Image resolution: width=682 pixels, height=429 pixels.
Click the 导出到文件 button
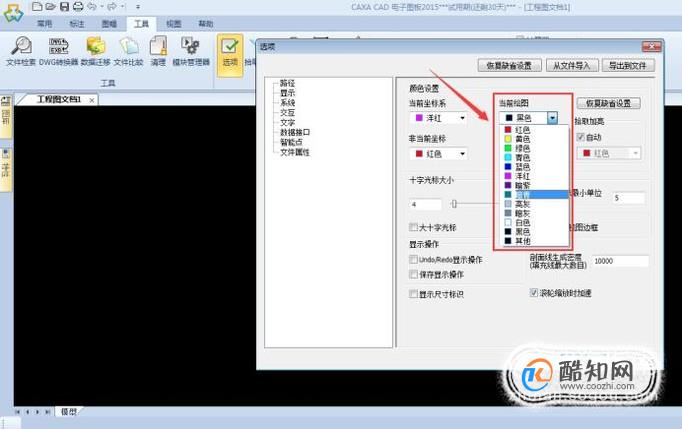[628, 66]
